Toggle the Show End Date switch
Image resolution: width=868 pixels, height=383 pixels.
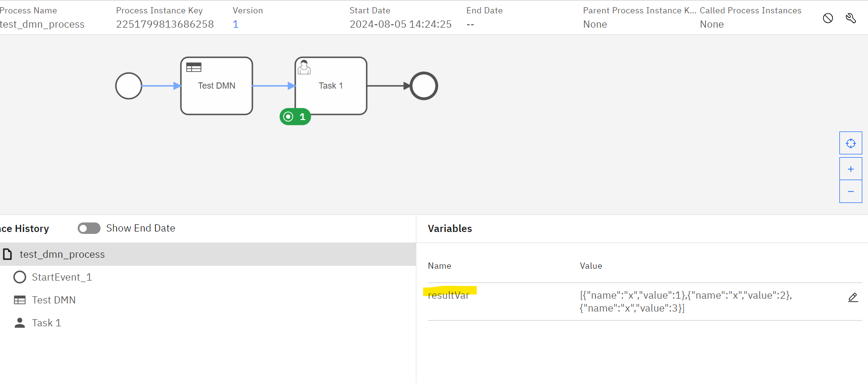(x=89, y=228)
